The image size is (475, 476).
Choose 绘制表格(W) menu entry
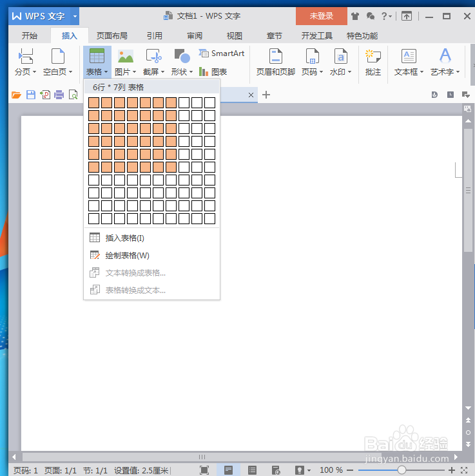pos(151,256)
